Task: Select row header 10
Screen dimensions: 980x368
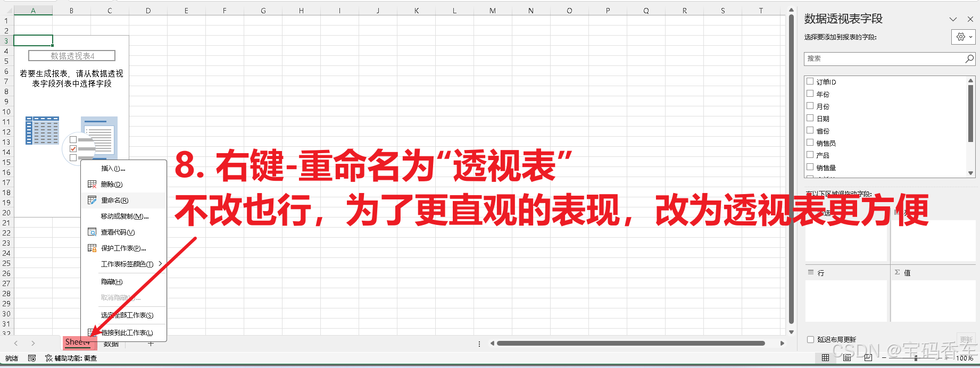Action: [x=6, y=112]
